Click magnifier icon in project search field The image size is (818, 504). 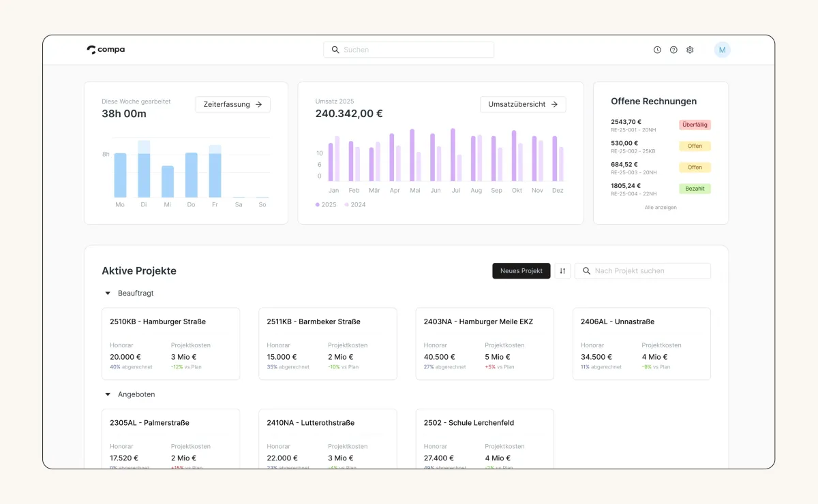[586, 271]
